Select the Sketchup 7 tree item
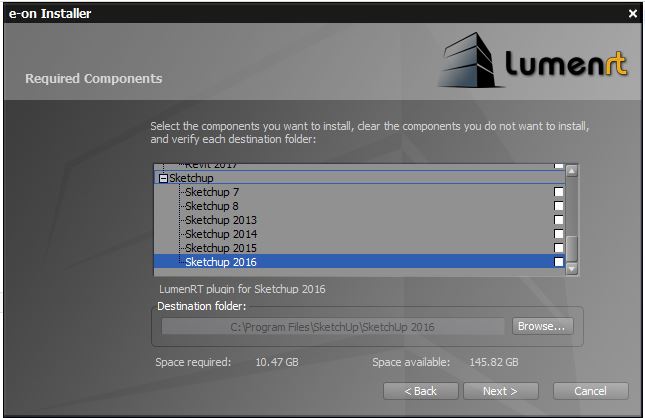 tap(212, 192)
